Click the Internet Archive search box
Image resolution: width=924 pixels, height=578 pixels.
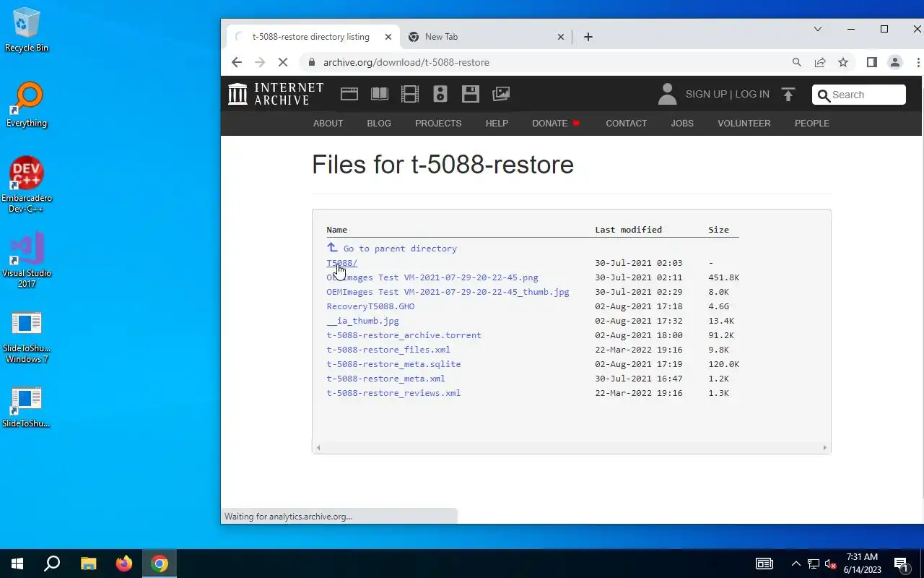859,95
